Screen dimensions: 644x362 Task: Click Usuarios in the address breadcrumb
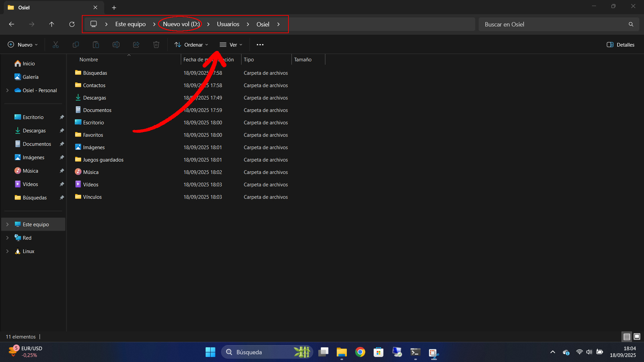coord(228,24)
